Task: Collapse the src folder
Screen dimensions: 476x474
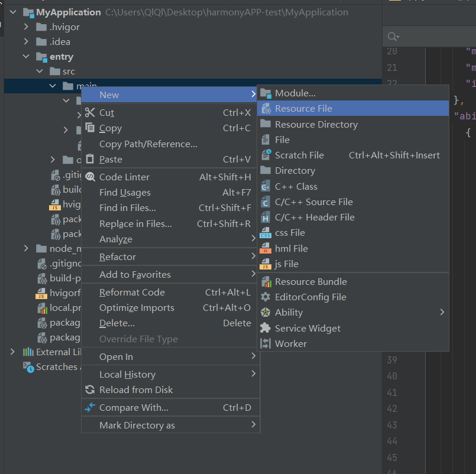Action: point(40,71)
